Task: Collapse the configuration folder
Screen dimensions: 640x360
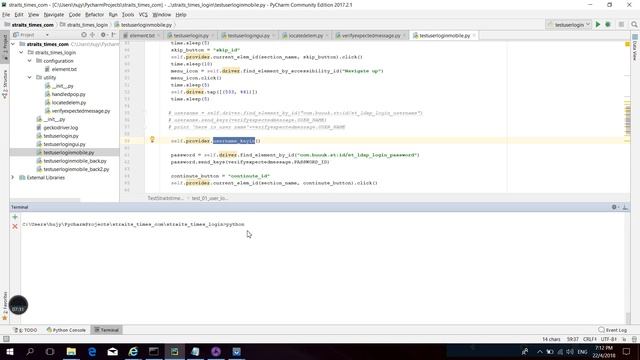Action: tap(29, 61)
